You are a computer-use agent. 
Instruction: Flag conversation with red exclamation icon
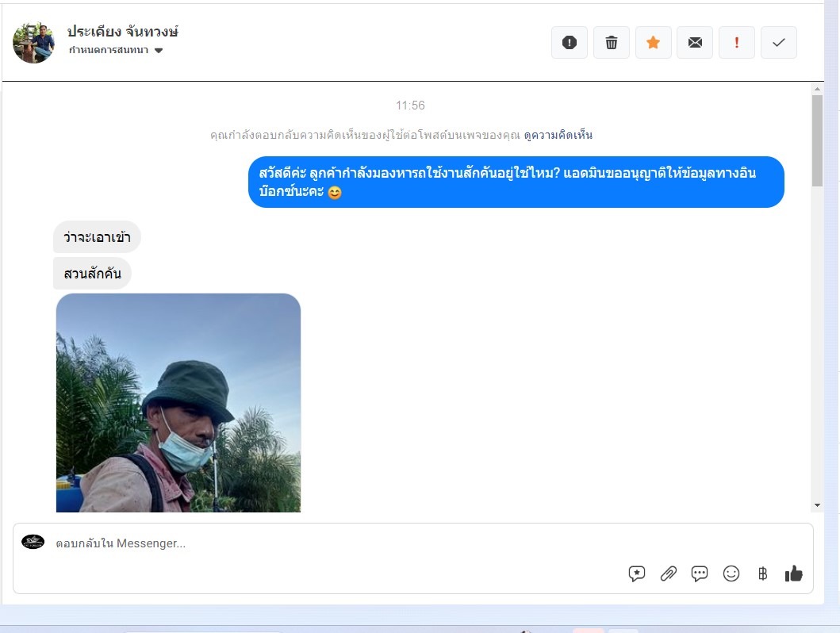(737, 42)
